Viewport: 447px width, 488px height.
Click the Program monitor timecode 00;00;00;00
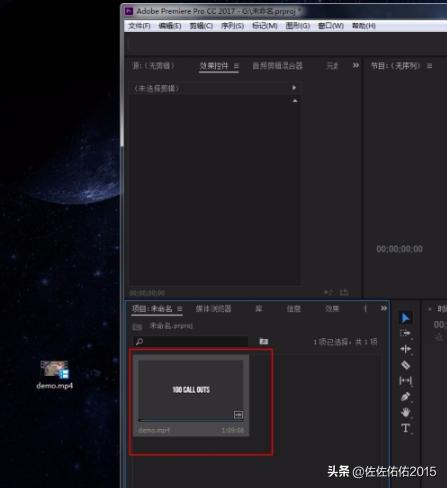point(399,249)
